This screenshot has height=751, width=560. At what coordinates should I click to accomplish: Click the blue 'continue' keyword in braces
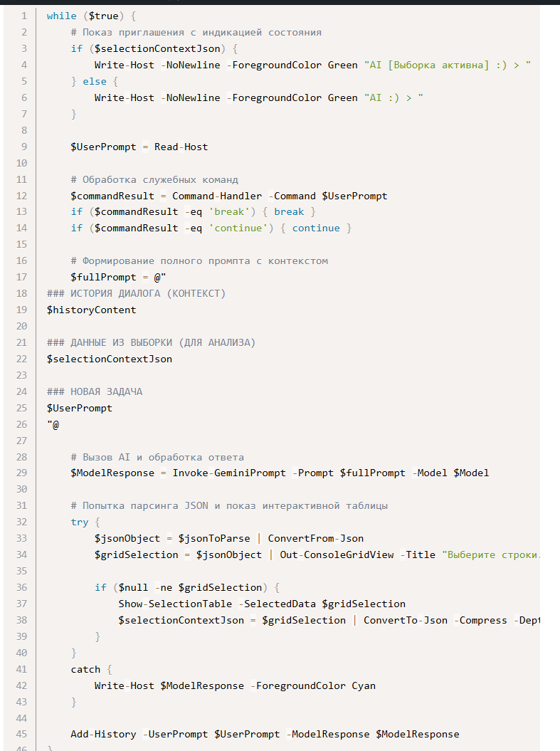316,228
